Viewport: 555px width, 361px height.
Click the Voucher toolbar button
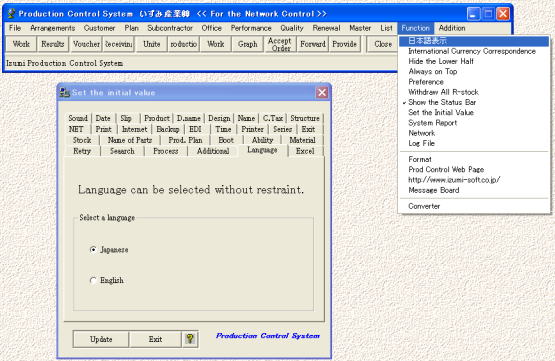tap(86, 44)
